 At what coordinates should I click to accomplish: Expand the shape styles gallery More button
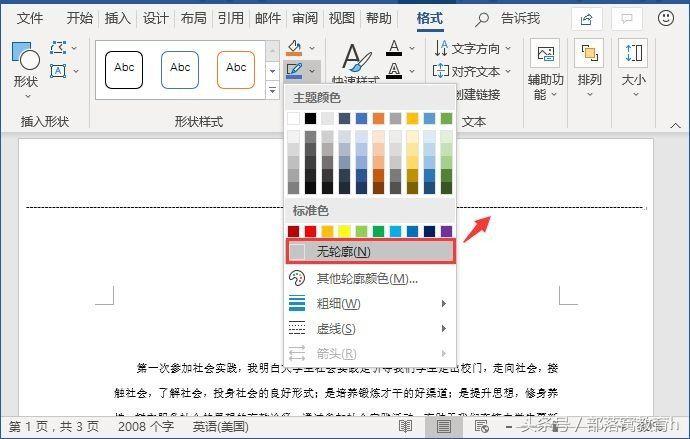point(272,90)
